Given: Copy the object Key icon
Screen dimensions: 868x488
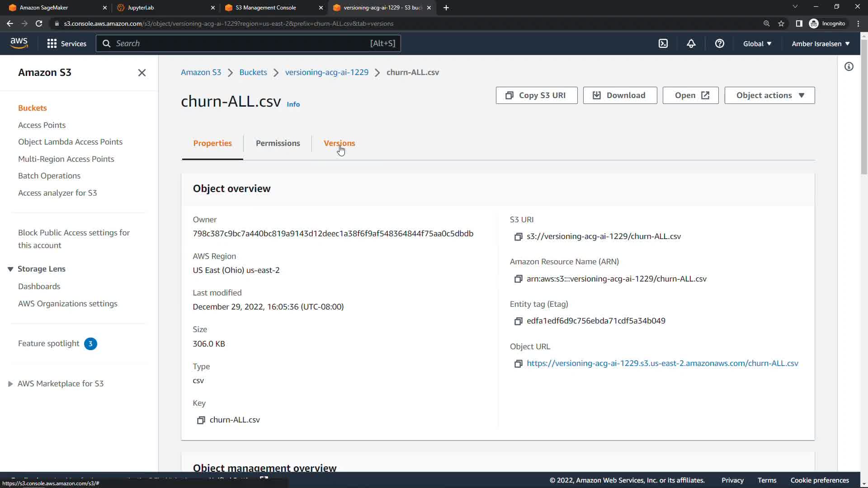Looking at the screenshot, I should (x=201, y=420).
